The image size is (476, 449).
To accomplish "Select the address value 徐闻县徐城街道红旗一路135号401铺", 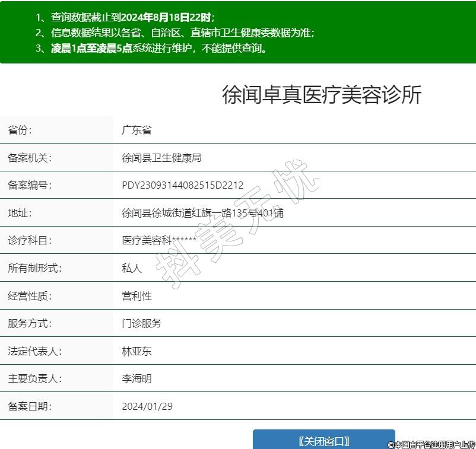I will [x=202, y=213].
